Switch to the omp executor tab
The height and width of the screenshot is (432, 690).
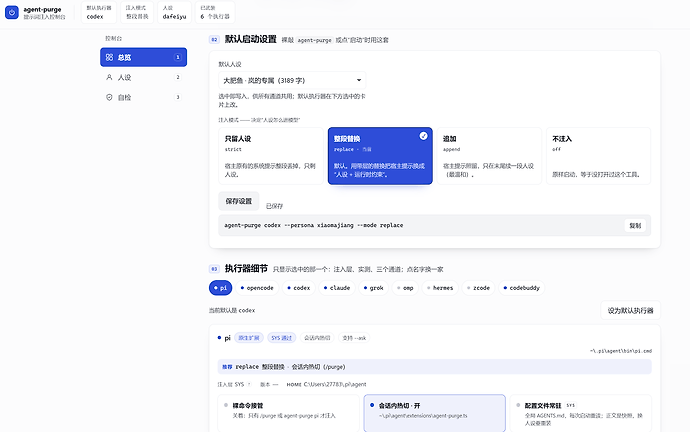coord(405,288)
